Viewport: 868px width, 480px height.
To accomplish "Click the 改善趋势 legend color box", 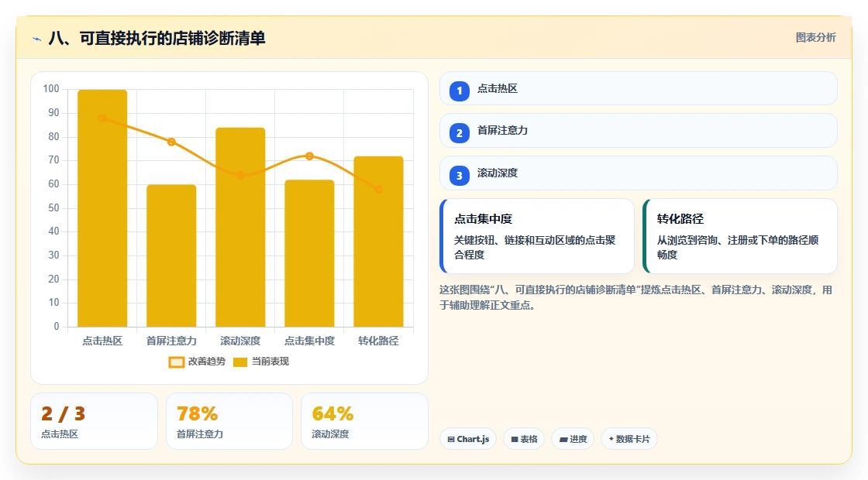I will pos(177,362).
